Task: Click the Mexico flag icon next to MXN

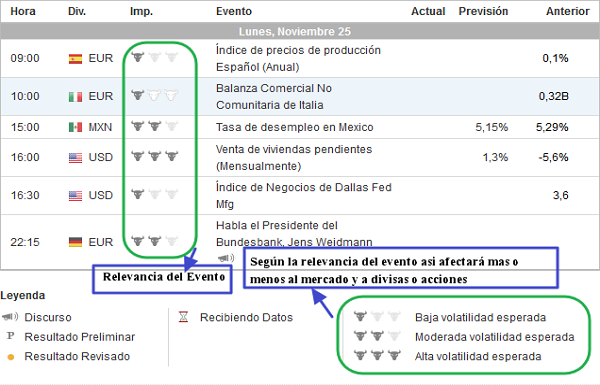Action: tap(75, 127)
